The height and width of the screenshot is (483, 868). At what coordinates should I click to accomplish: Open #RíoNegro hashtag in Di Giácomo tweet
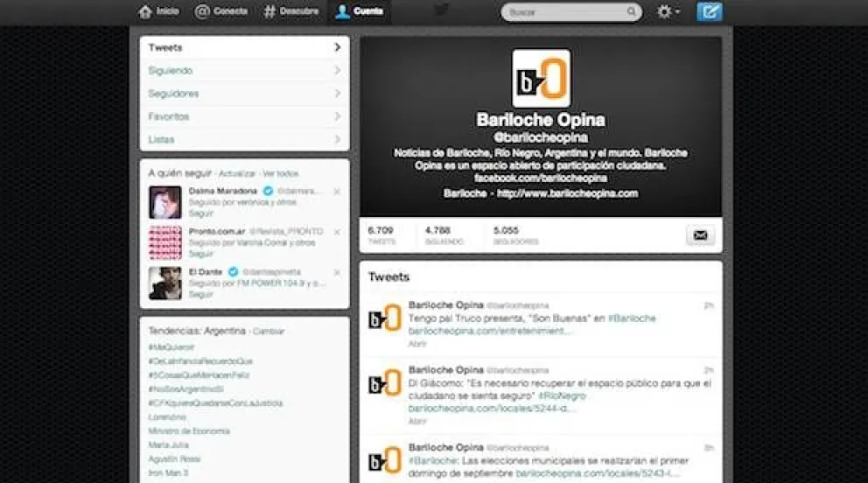[563, 396]
